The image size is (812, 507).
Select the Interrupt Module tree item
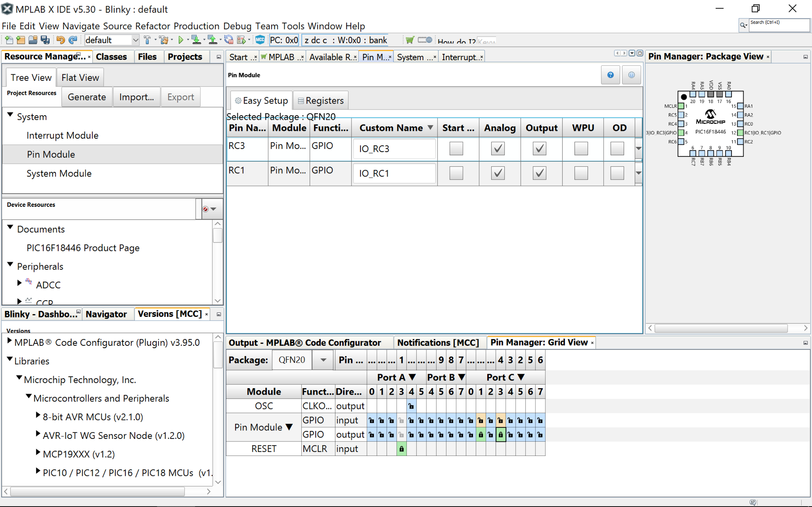coord(62,135)
